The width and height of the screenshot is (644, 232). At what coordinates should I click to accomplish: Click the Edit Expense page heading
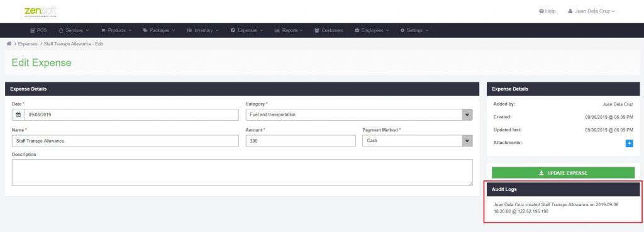[x=42, y=62]
